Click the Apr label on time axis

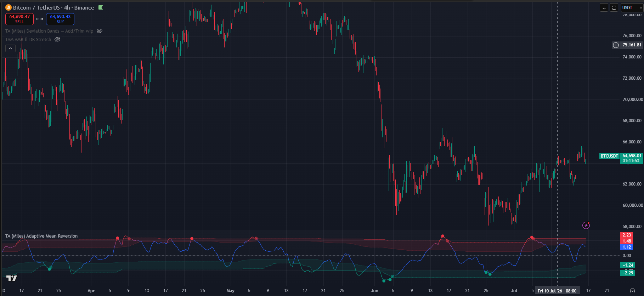point(91,291)
